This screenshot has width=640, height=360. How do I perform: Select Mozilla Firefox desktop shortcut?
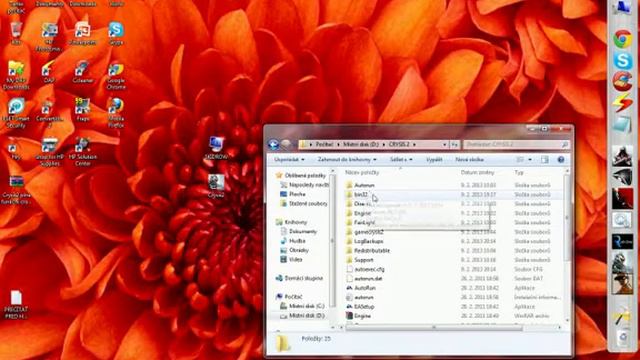pyautogui.click(x=116, y=113)
